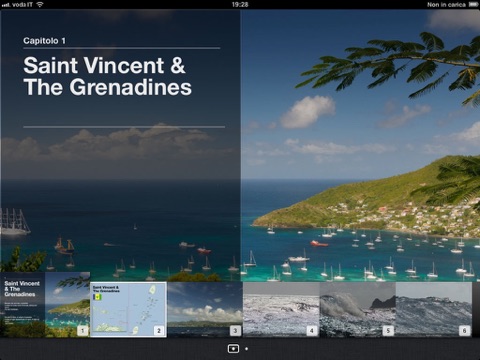
Task: Tap the bay photo on the right page
Action: (x=360, y=145)
